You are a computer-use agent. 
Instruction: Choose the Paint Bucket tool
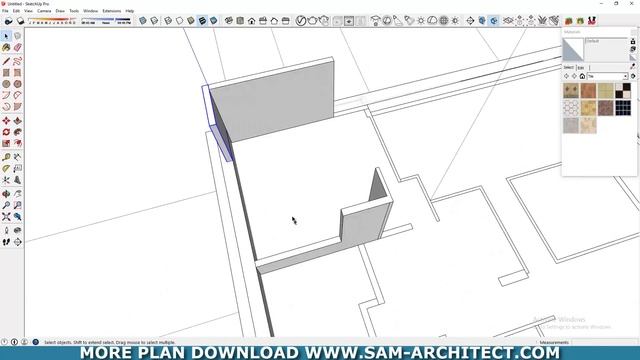coord(6,48)
